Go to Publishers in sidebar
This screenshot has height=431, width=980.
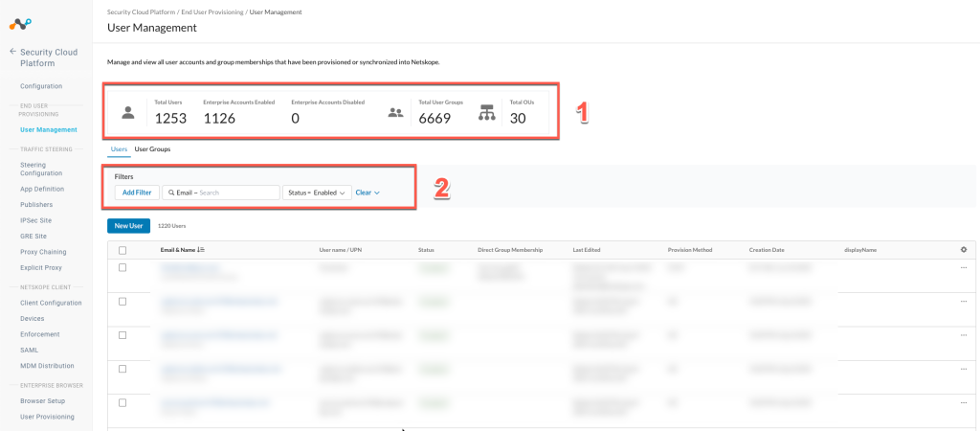36,205
